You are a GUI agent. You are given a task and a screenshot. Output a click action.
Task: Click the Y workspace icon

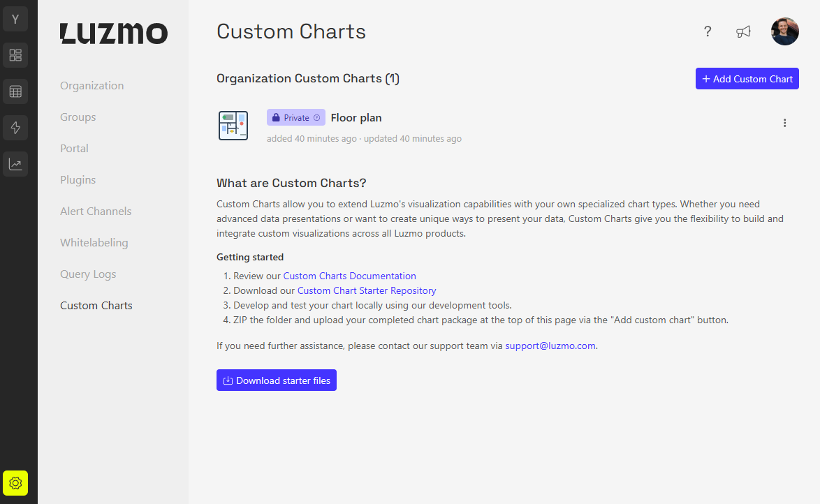(15, 19)
